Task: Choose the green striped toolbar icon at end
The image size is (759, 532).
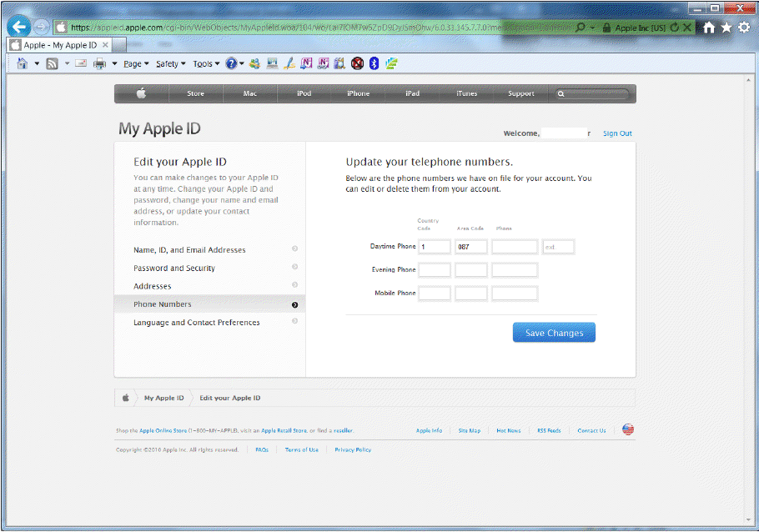Action: click(x=391, y=63)
